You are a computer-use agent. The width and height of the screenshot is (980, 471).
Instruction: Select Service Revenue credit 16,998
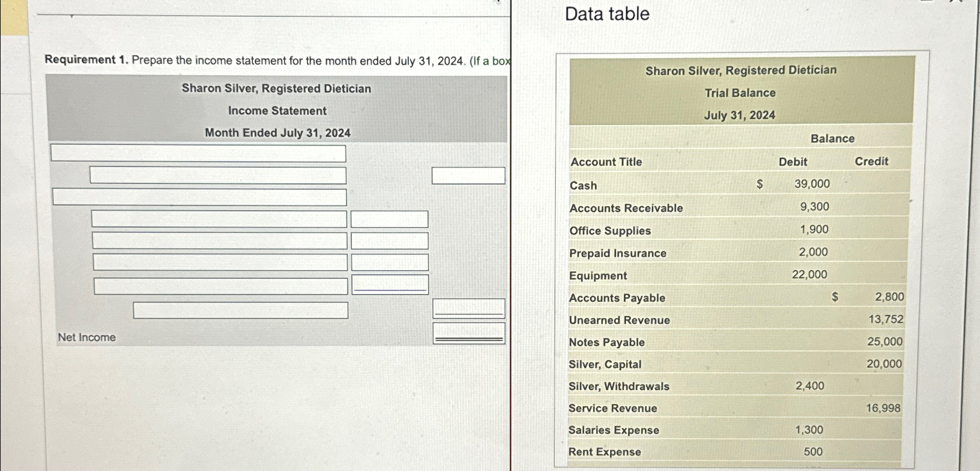883,408
